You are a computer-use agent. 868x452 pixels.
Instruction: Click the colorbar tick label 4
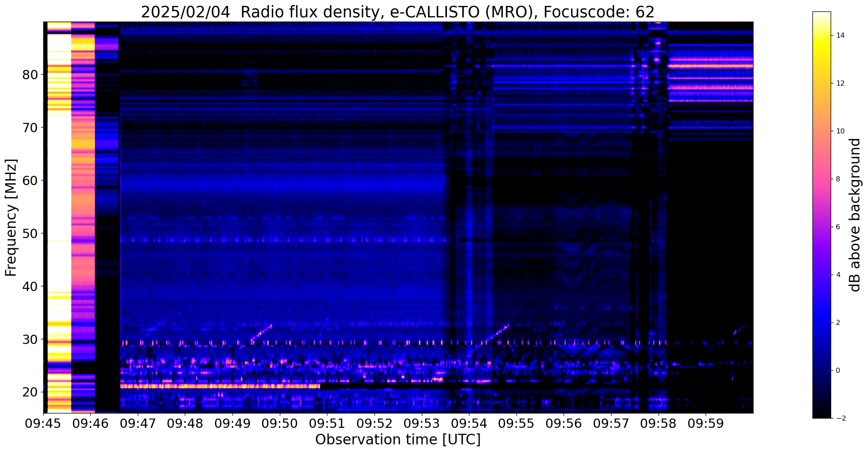coord(838,275)
